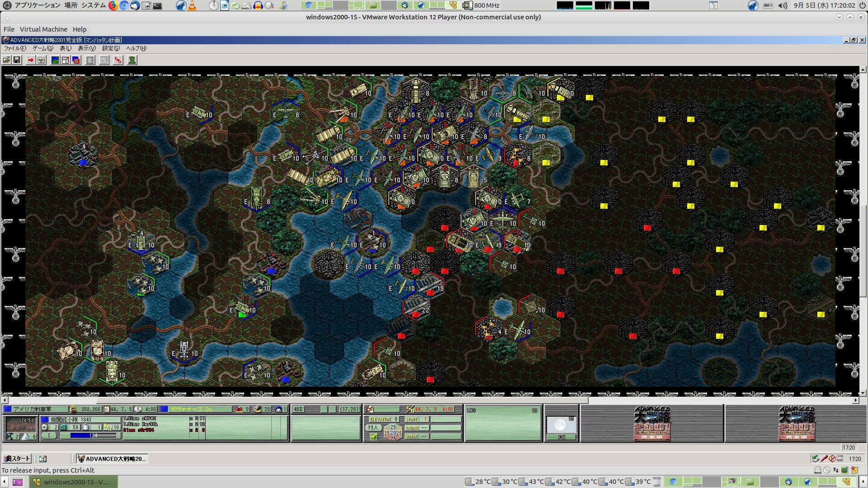Click the 7.92mm sMG42 weapon row
The image size is (868, 488).
tap(164, 419)
